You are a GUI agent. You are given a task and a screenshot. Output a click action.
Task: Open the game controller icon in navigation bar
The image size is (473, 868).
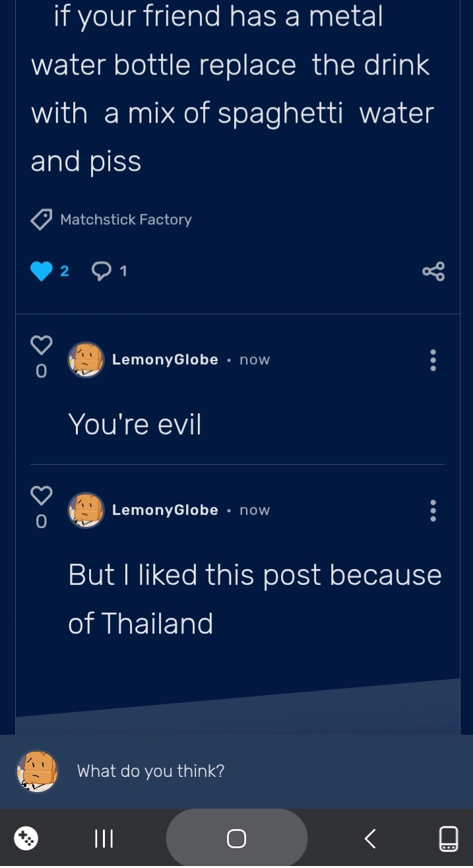click(26, 839)
